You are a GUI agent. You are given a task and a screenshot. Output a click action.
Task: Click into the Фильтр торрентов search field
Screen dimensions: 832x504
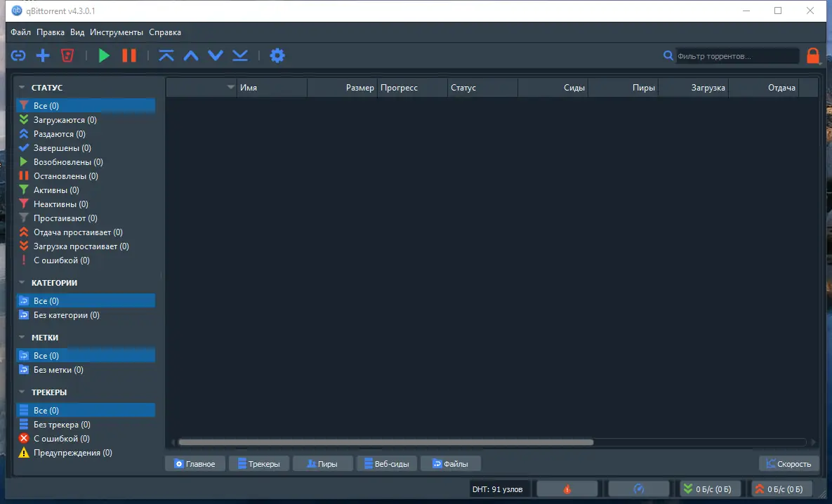(737, 55)
